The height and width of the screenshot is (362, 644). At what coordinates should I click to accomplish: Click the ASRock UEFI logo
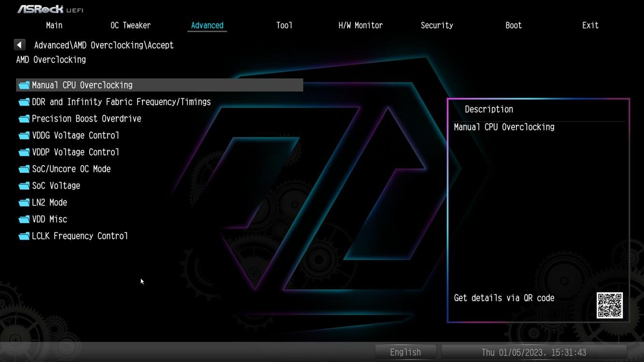coord(50,9)
